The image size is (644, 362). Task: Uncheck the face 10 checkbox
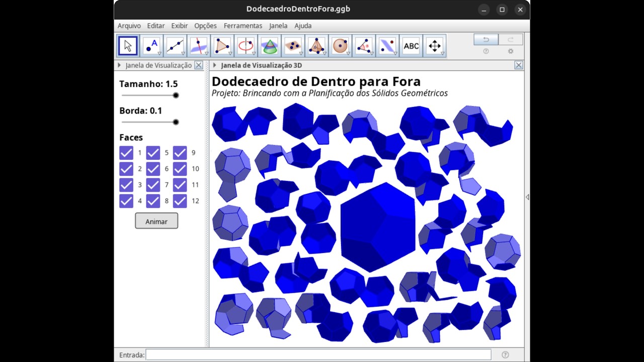(180, 169)
